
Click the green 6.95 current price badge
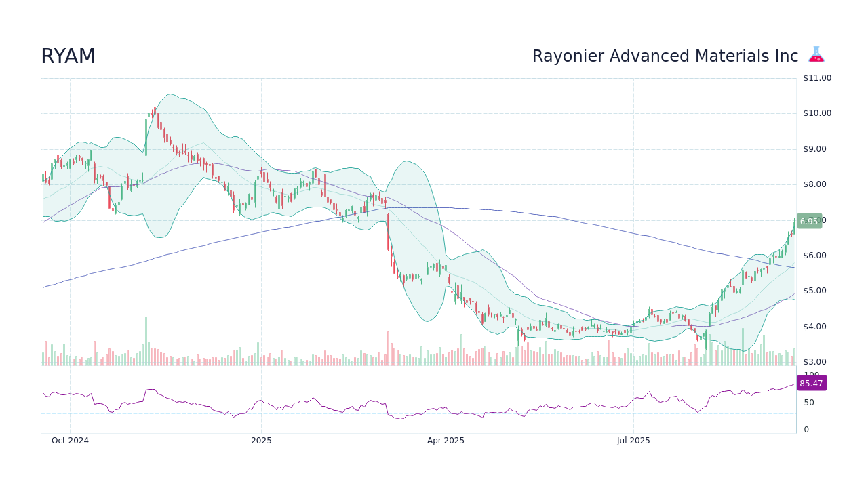point(810,220)
